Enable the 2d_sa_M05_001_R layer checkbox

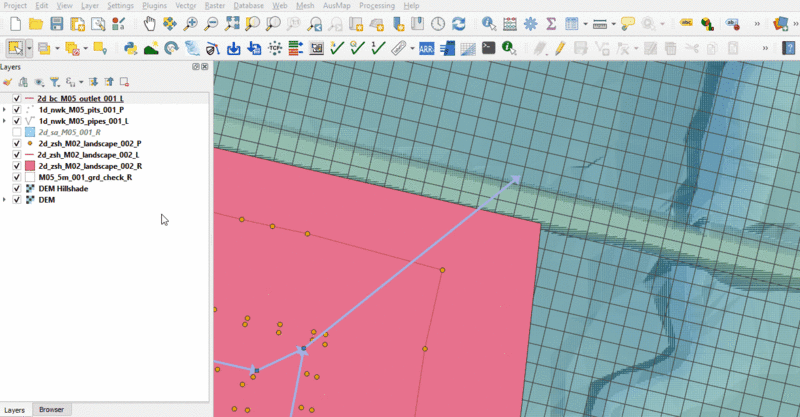point(17,132)
